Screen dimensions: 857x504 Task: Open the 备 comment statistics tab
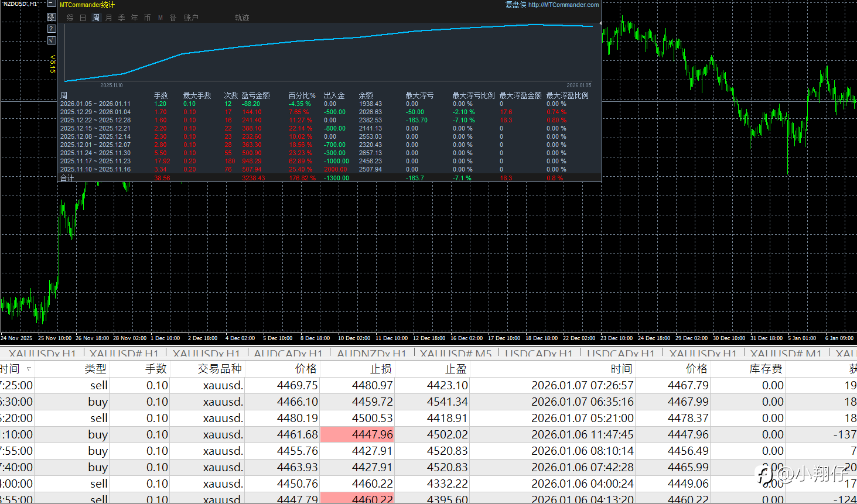coord(173,18)
